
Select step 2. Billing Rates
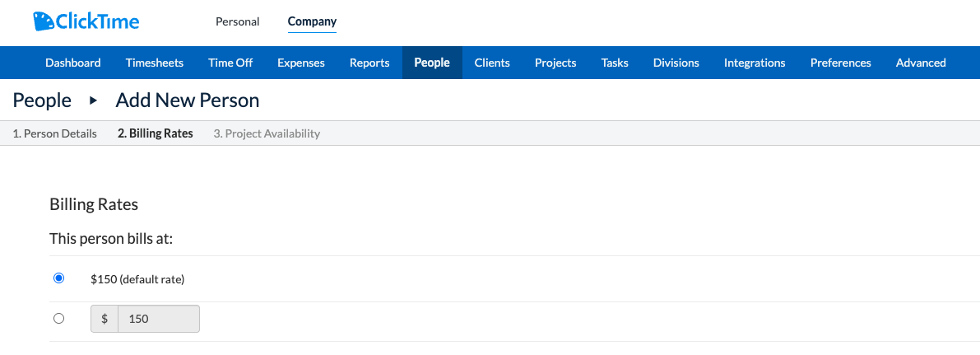pyautogui.click(x=155, y=133)
